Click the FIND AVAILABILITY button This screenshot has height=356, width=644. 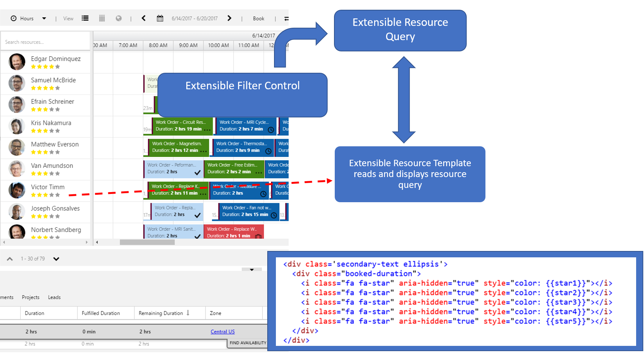247,342
